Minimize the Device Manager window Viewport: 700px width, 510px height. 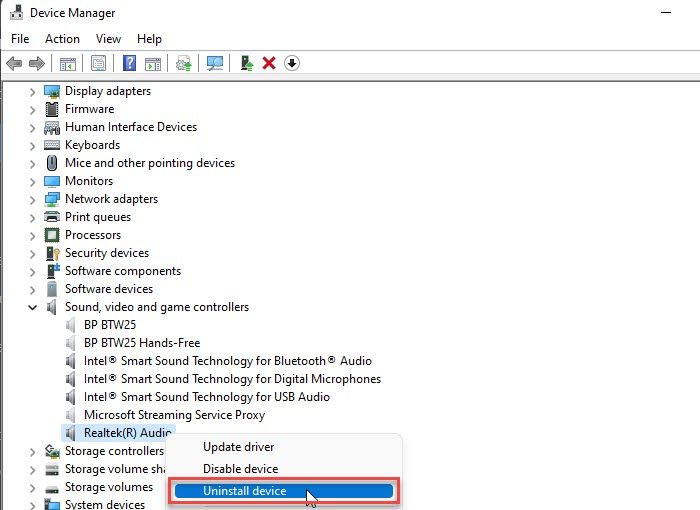pos(666,13)
